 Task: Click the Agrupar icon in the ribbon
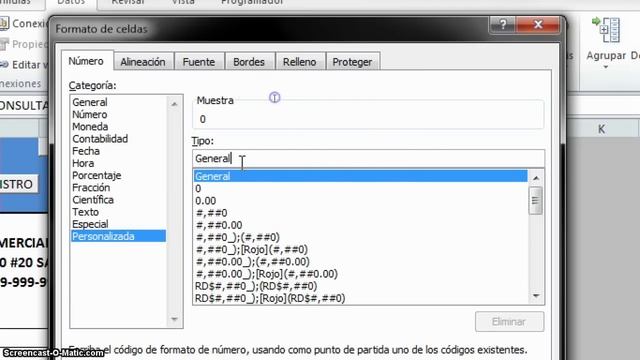[606, 30]
